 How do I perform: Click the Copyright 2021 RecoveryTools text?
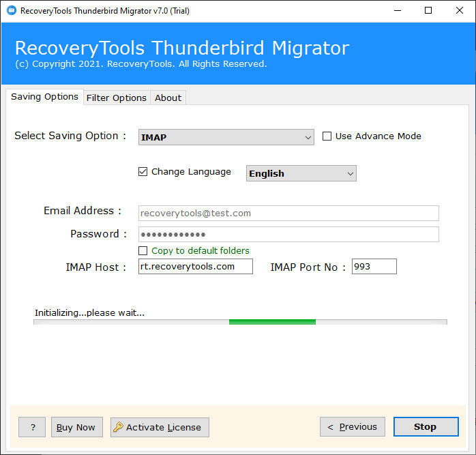141,64
